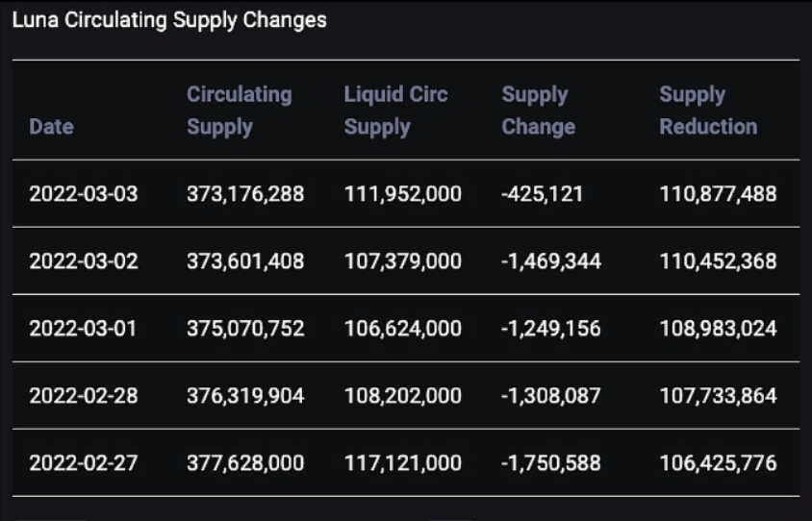Select the 2022-03-01 date cell
The width and height of the screenshot is (812, 521).
[84, 329]
